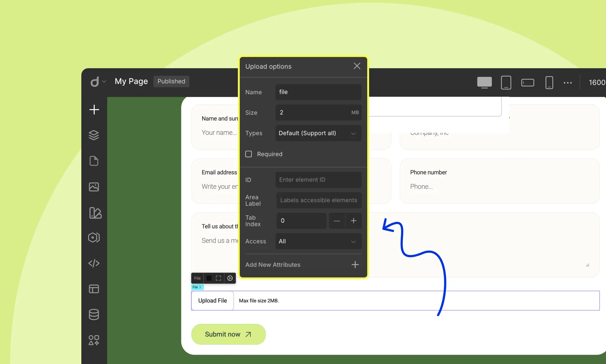Open settings gear icon in element toolbar
Screen dimensions: 606x364
pyautogui.click(x=230, y=278)
